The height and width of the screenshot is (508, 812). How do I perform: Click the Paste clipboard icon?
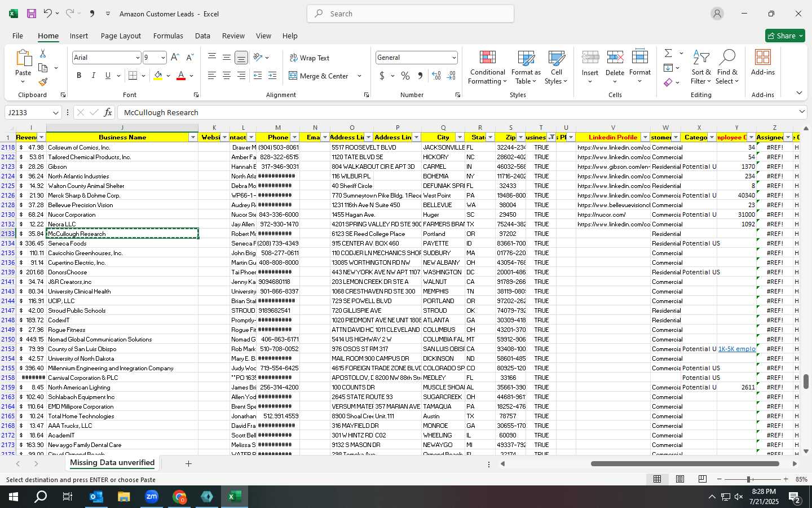(23, 58)
